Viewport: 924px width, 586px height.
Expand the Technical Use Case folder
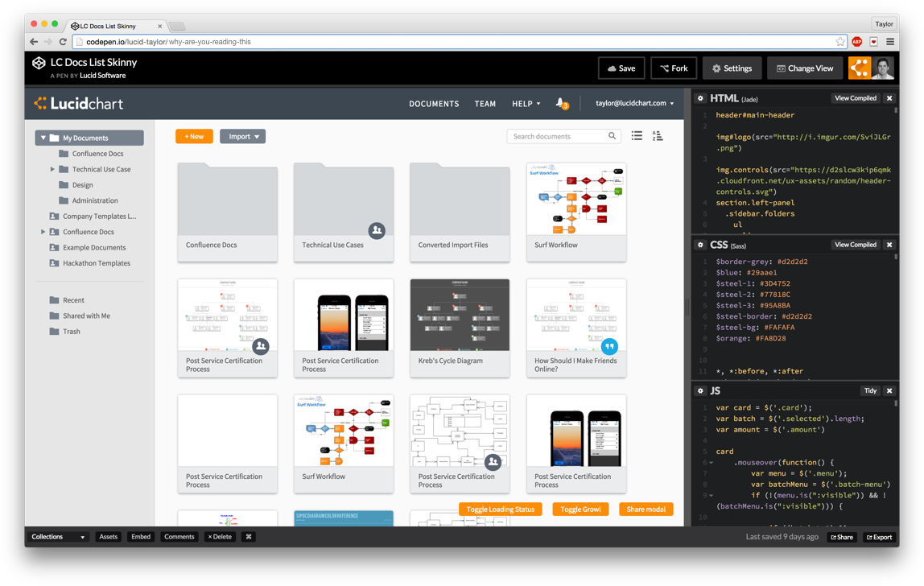point(52,169)
